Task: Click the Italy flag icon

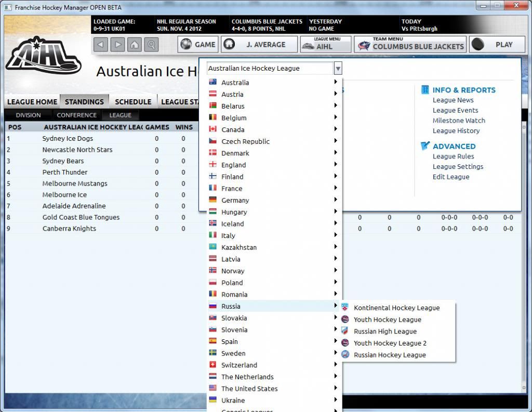Action: point(212,235)
